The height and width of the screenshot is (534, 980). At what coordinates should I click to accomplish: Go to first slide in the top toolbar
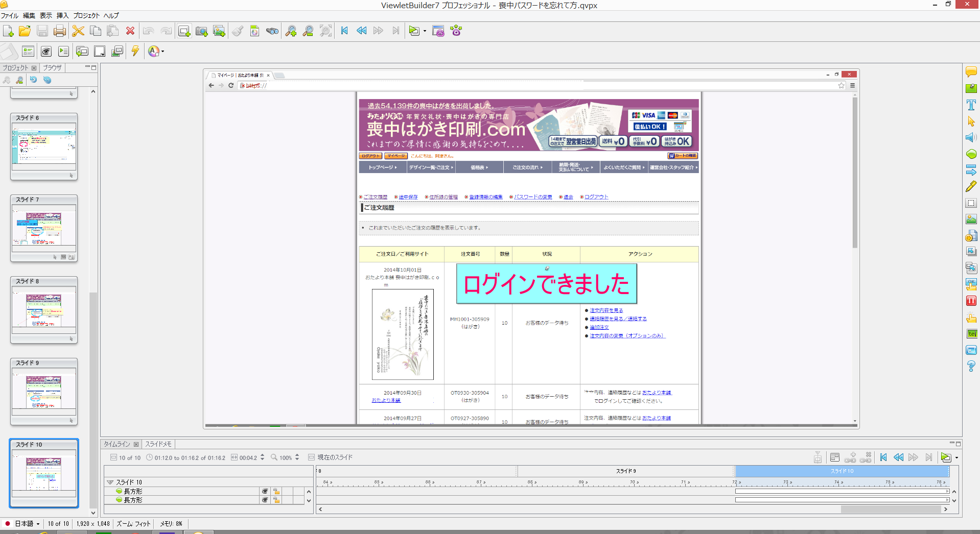pos(344,31)
